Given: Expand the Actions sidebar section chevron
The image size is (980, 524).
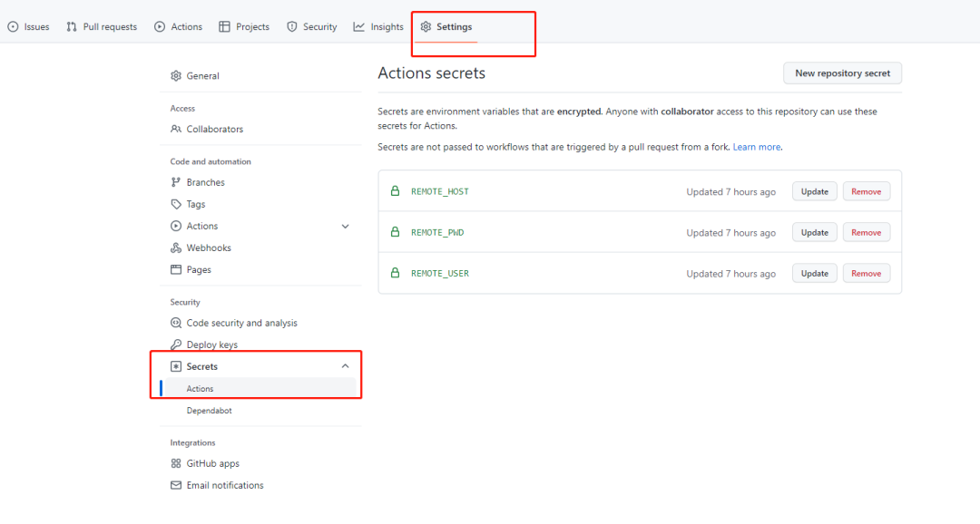Looking at the screenshot, I should 345,227.
